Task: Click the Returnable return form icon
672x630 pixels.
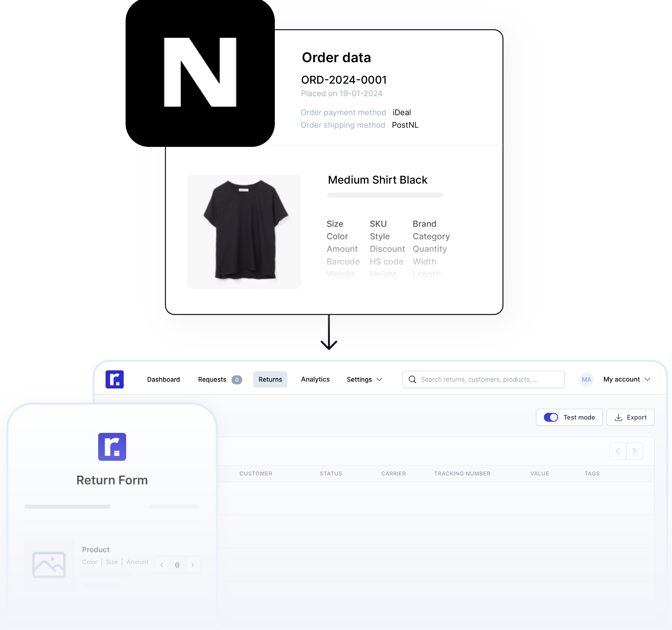Action: [x=112, y=446]
